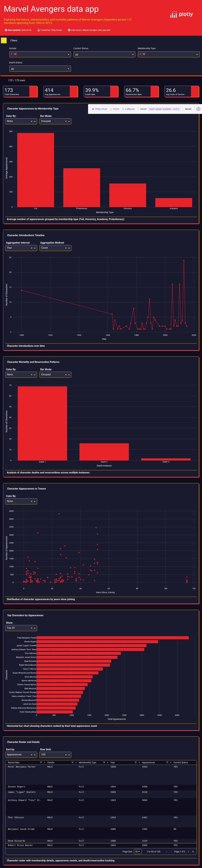Remove the All tag in Membership Type filter
Screen dimensions: 202x868
[140, 54]
